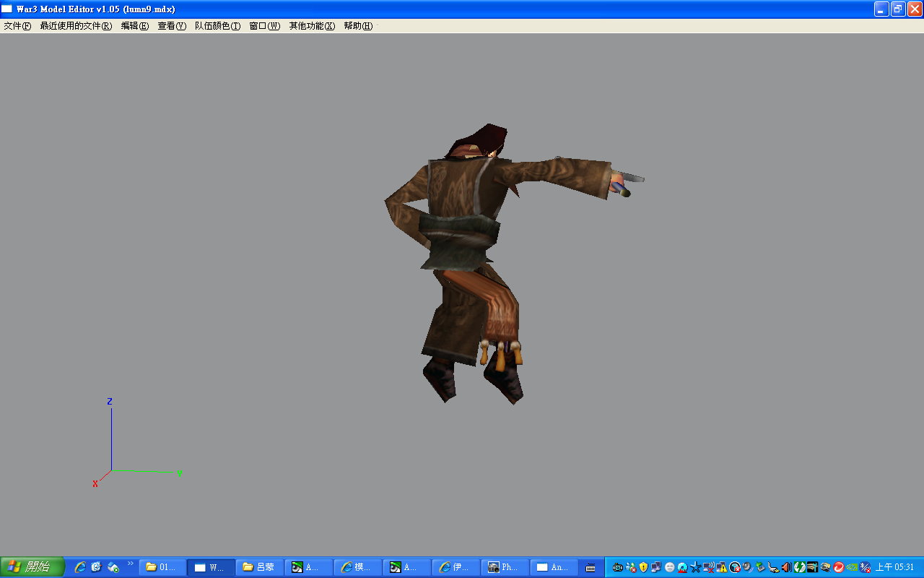Click the messenger people tray icon
The image size is (924, 578).
pos(631,567)
